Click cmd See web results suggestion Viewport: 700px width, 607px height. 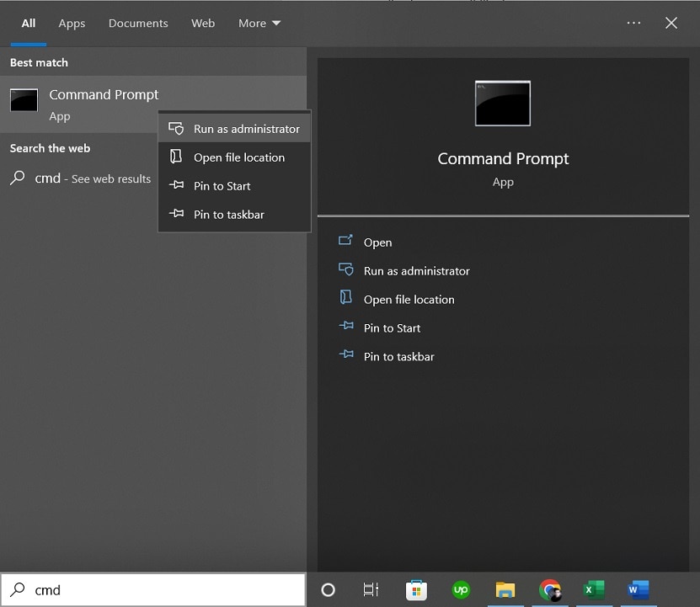point(81,178)
